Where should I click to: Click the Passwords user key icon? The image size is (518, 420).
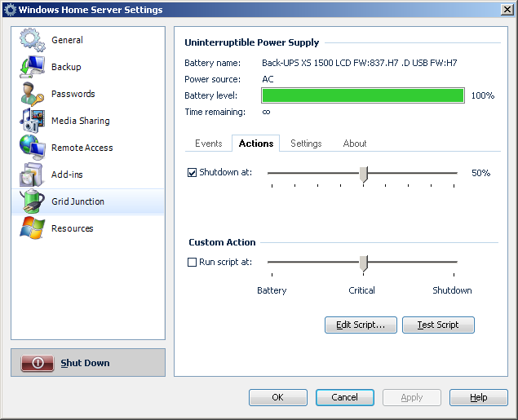tap(32, 94)
